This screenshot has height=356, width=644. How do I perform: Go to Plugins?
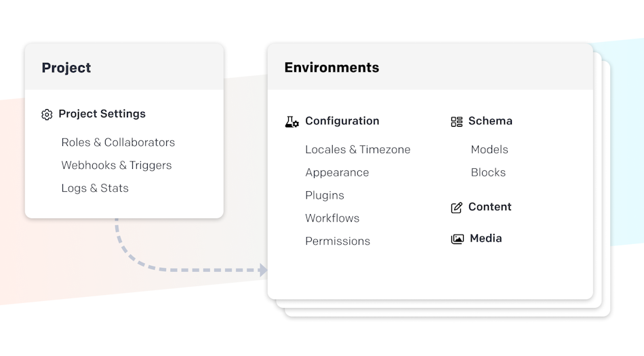click(x=325, y=195)
